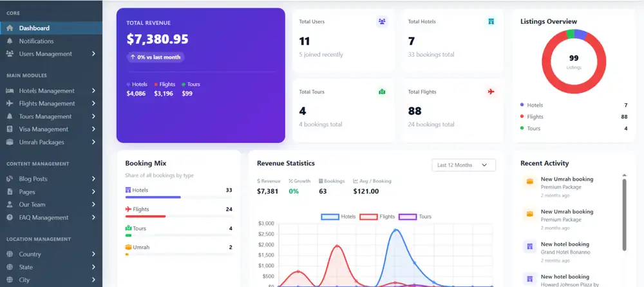
Task: Click the Our Team person icon
Action: pos(10,204)
